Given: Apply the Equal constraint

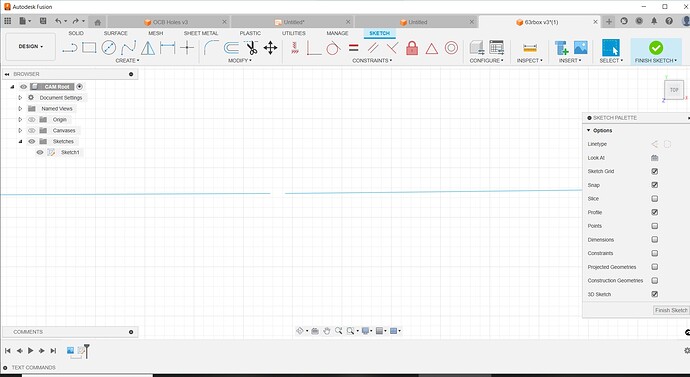Looking at the screenshot, I should click(x=353, y=48).
